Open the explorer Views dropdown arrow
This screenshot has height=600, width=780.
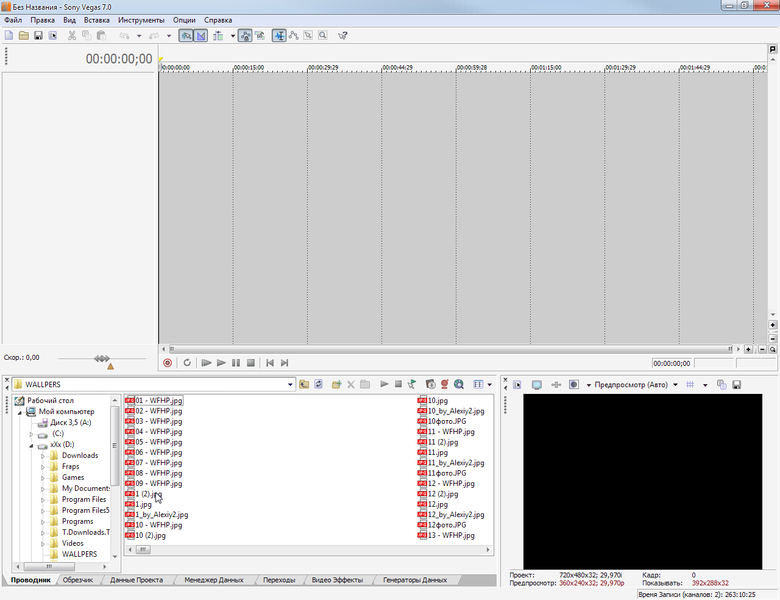[489, 385]
